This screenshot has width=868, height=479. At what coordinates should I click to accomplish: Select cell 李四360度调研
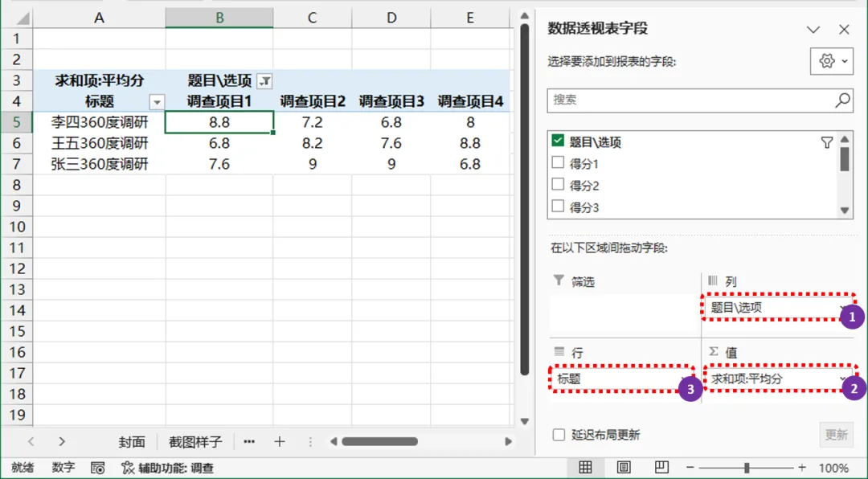click(99, 122)
